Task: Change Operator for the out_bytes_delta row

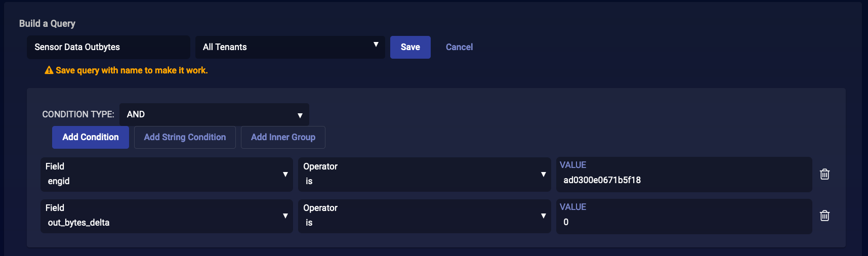Action: pos(424,216)
